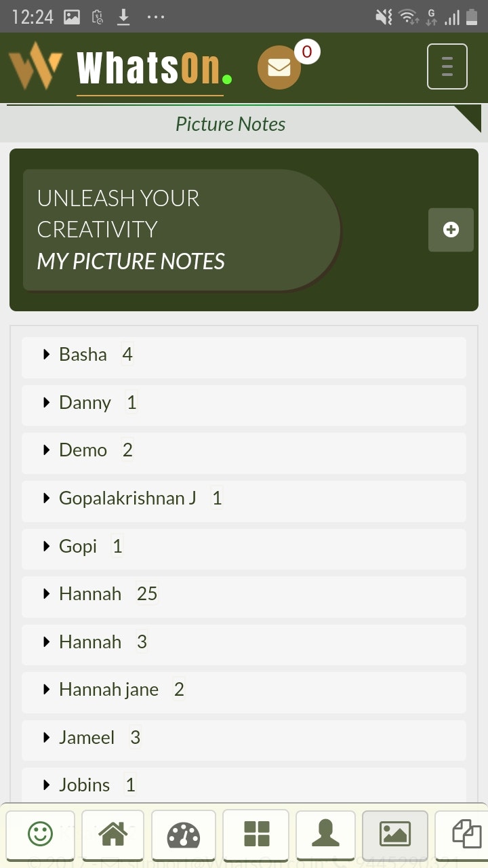Click the Picture Notes header corner fold
This screenshot has width=488, height=868.
[468, 119]
